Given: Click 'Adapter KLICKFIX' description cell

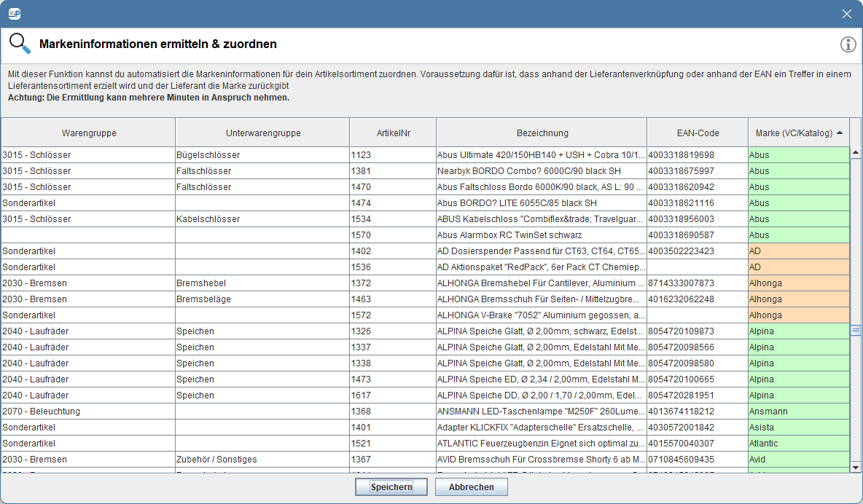Looking at the screenshot, I should pyautogui.click(x=542, y=427).
